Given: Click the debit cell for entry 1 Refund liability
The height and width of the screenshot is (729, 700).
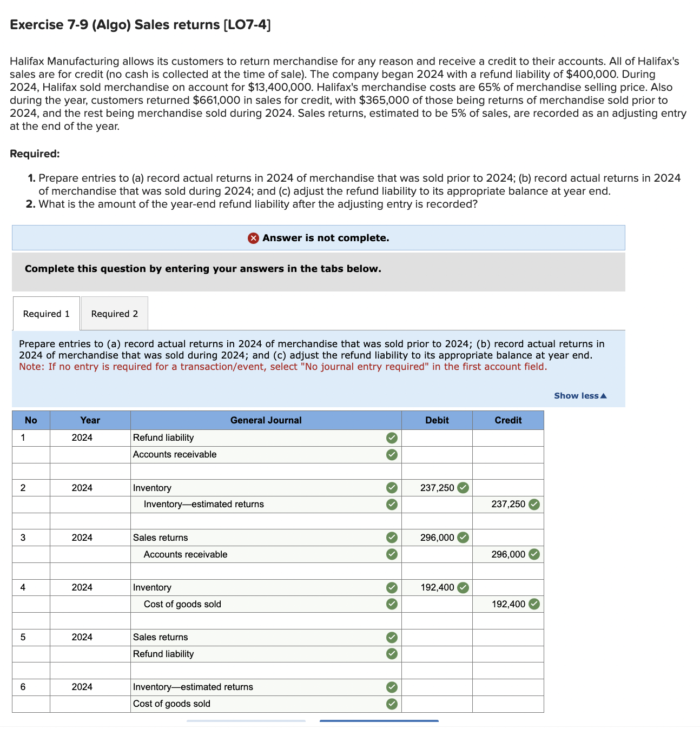Looking at the screenshot, I should (437, 438).
